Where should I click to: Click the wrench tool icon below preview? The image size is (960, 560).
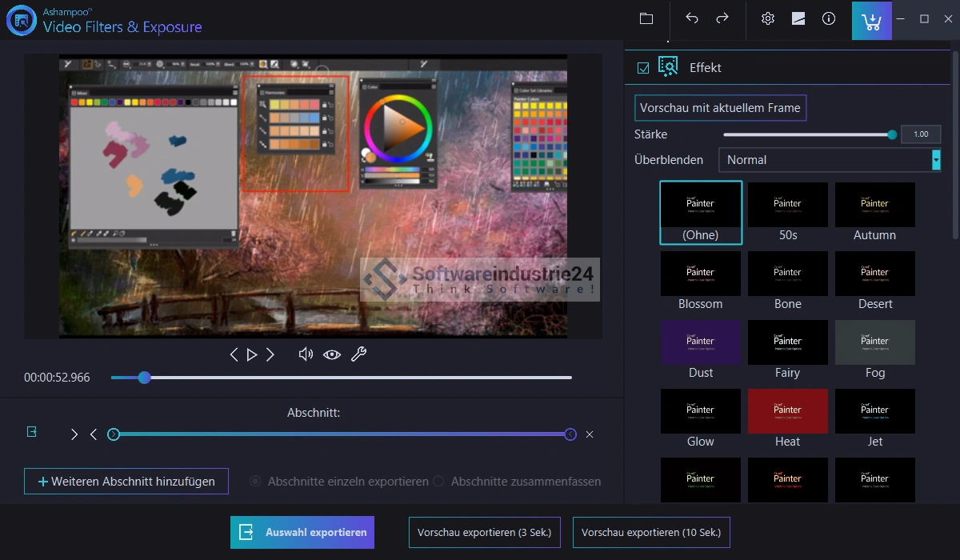click(x=359, y=354)
